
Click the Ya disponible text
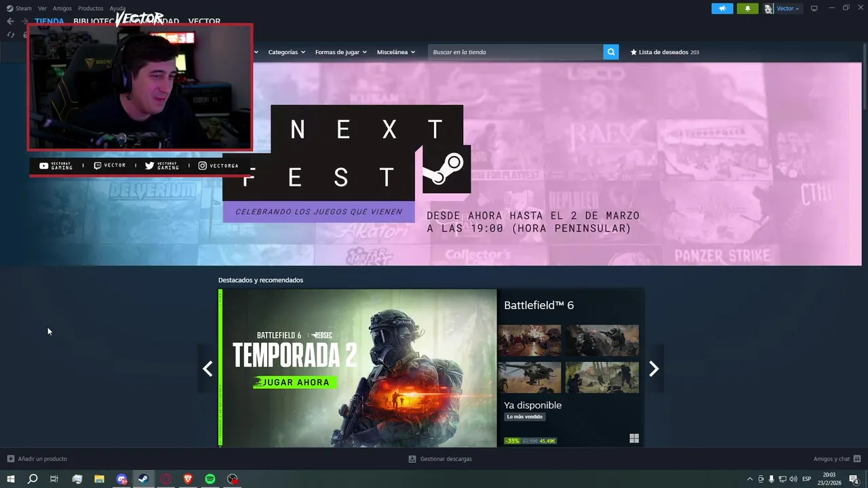[532, 405]
